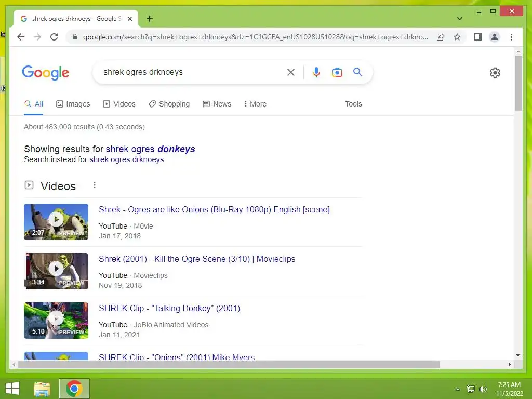Image resolution: width=532 pixels, height=399 pixels.
Task: Start a voice search with microphone
Action: 316,72
